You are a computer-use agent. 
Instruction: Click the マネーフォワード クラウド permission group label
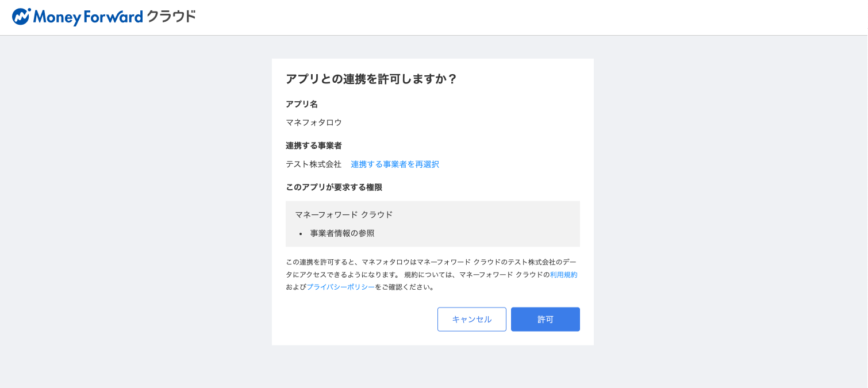(x=342, y=214)
